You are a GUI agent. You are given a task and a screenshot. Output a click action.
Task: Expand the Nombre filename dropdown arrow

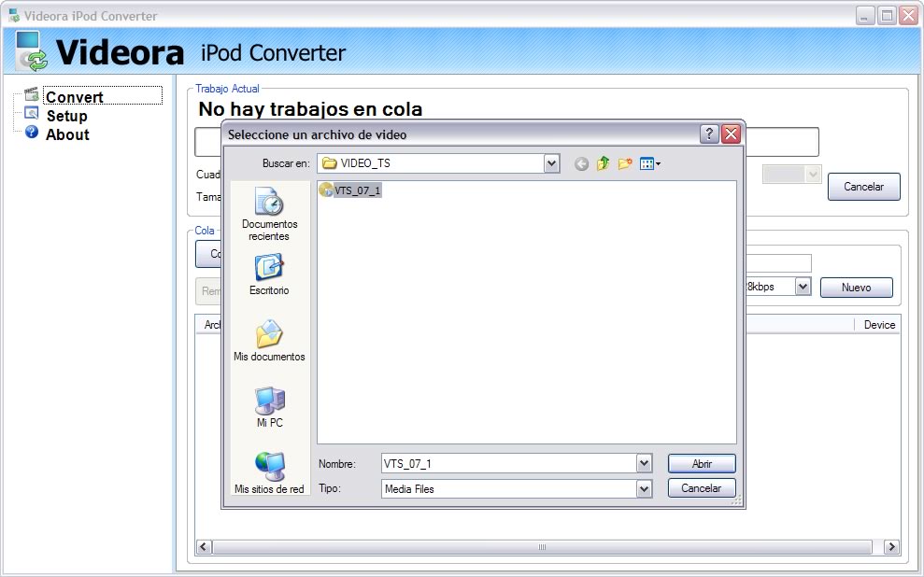tap(644, 463)
